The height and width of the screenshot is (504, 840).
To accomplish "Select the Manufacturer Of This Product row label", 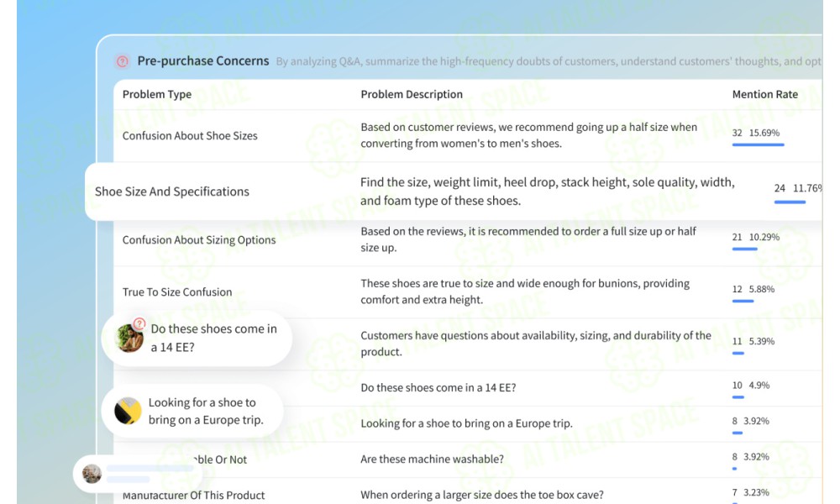I will click(x=193, y=496).
